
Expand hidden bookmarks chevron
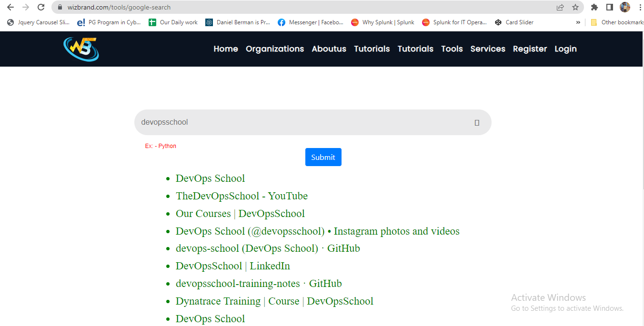(x=578, y=22)
